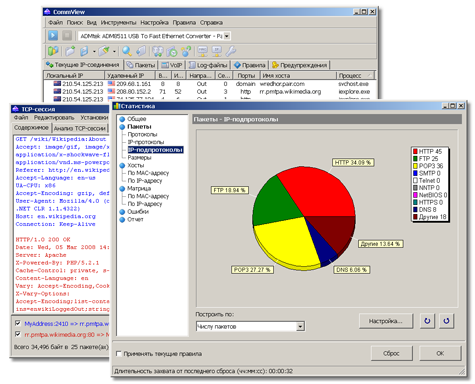Click the blue bullet icon beside Общее
The width and height of the screenshot is (475, 384).
[122, 119]
